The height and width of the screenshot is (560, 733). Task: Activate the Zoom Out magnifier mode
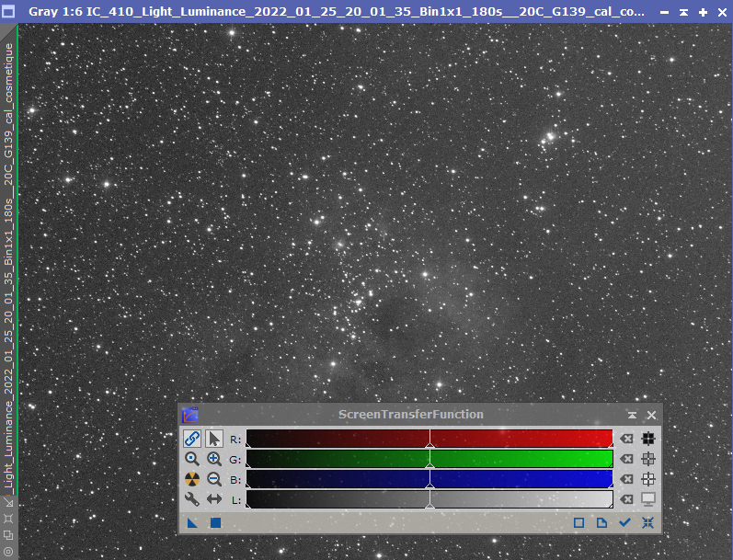(x=213, y=479)
